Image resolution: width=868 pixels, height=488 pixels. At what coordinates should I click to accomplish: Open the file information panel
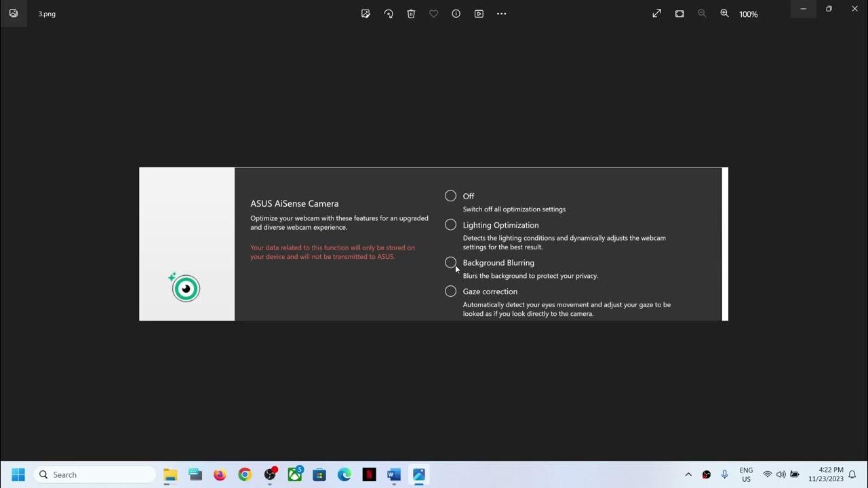point(456,14)
